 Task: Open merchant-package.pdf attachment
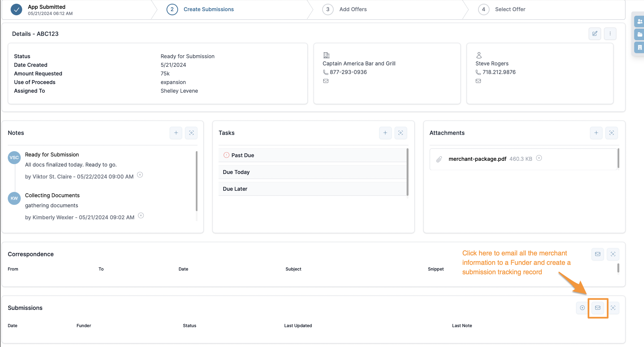[x=477, y=159]
